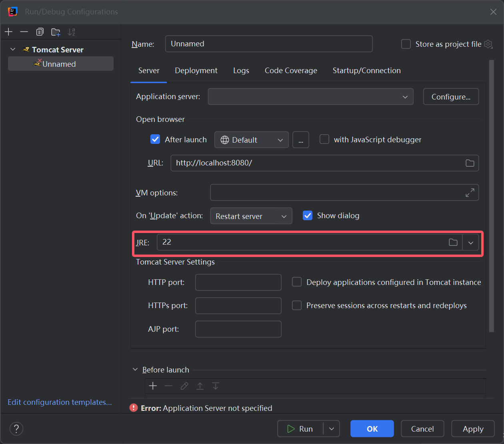This screenshot has height=444, width=504.
Task: Remove the selected configuration
Action: click(x=24, y=32)
